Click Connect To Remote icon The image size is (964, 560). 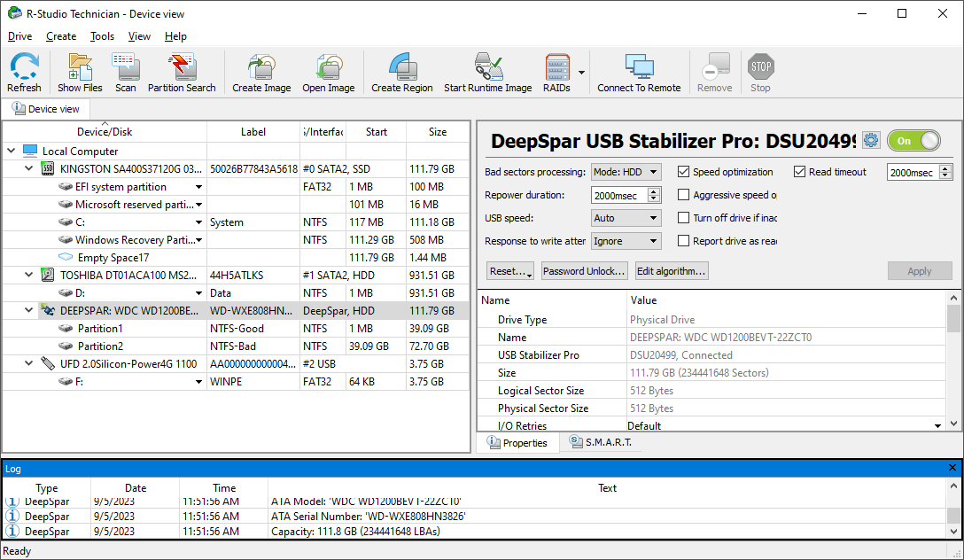[x=640, y=67]
